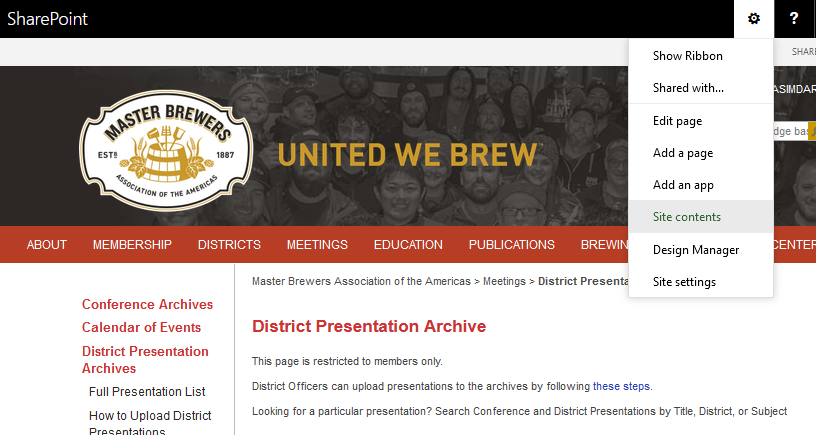Select Show Ribbon from gear menu
The height and width of the screenshot is (435, 816).
[700, 56]
